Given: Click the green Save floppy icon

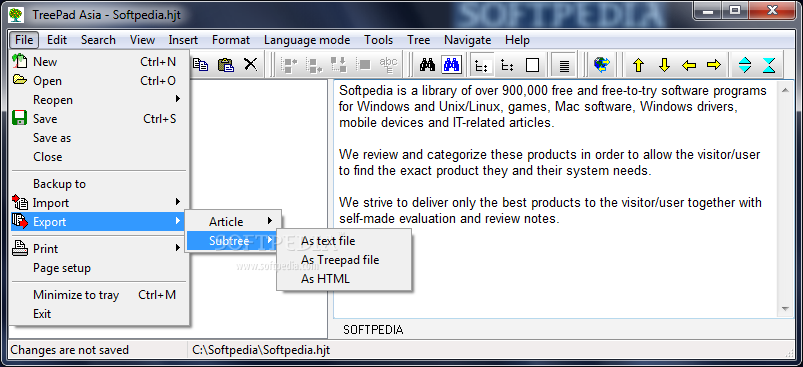Looking at the screenshot, I should pyautogui.click(x=19, y=119).
